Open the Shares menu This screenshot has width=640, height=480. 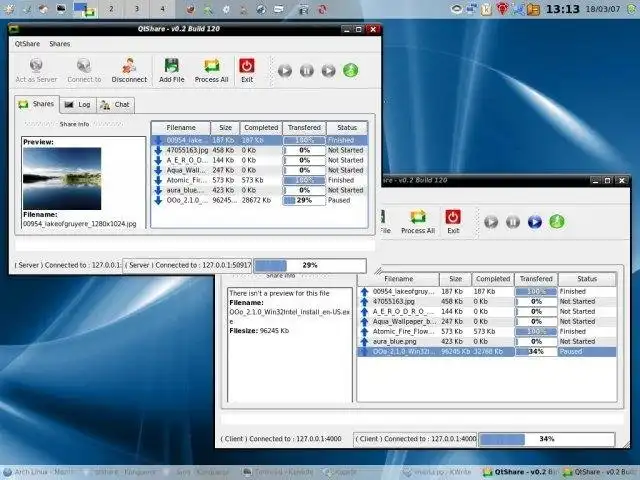tap(60, 44)
